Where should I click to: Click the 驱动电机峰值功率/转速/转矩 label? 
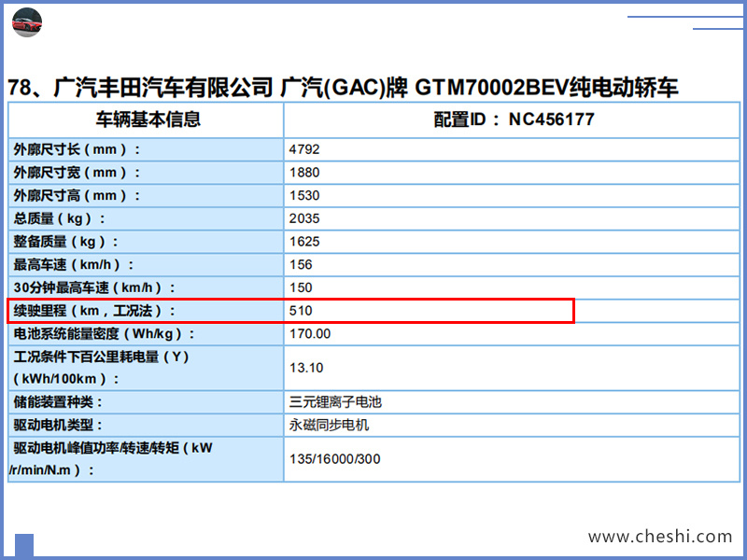click(111, 459)
